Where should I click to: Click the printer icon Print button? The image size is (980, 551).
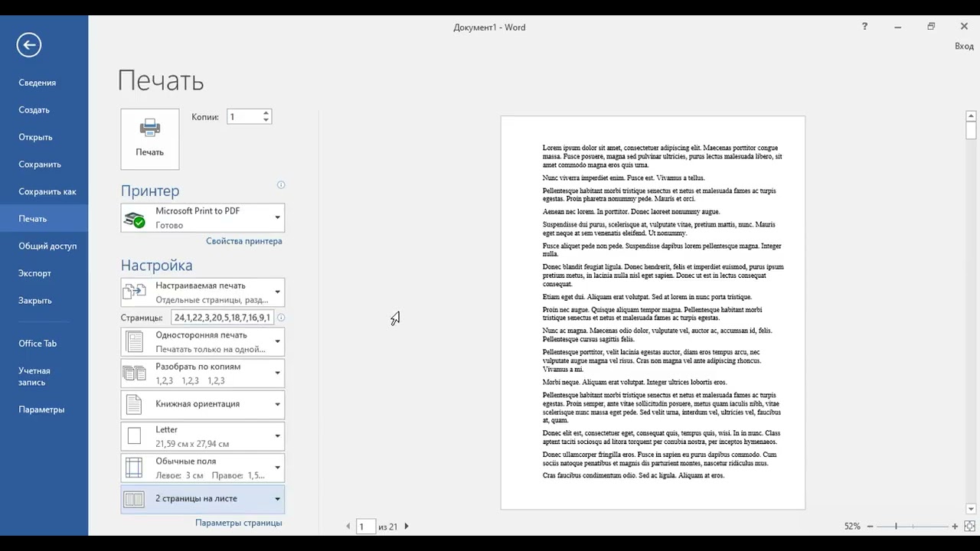click(x=150, y=139)
